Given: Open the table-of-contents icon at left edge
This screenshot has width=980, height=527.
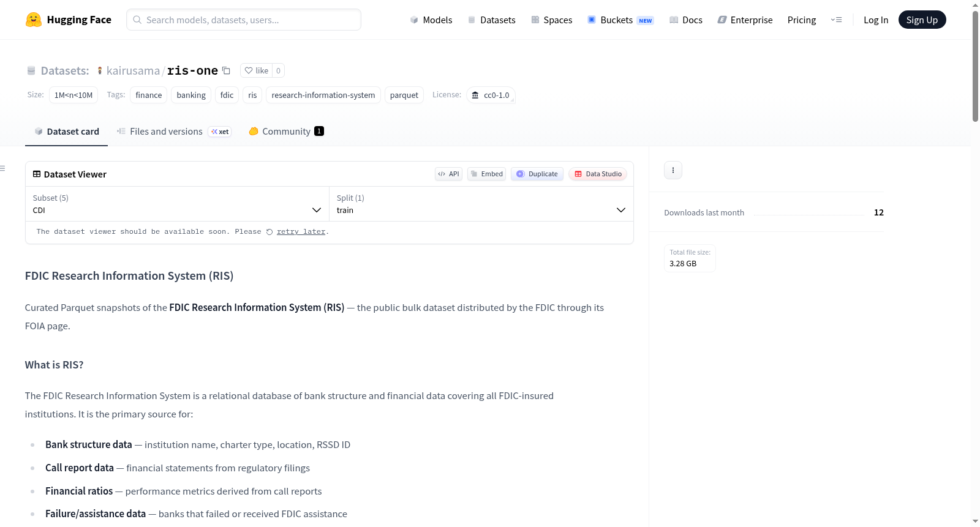Looking at the screenshot, I should [2, 168].
